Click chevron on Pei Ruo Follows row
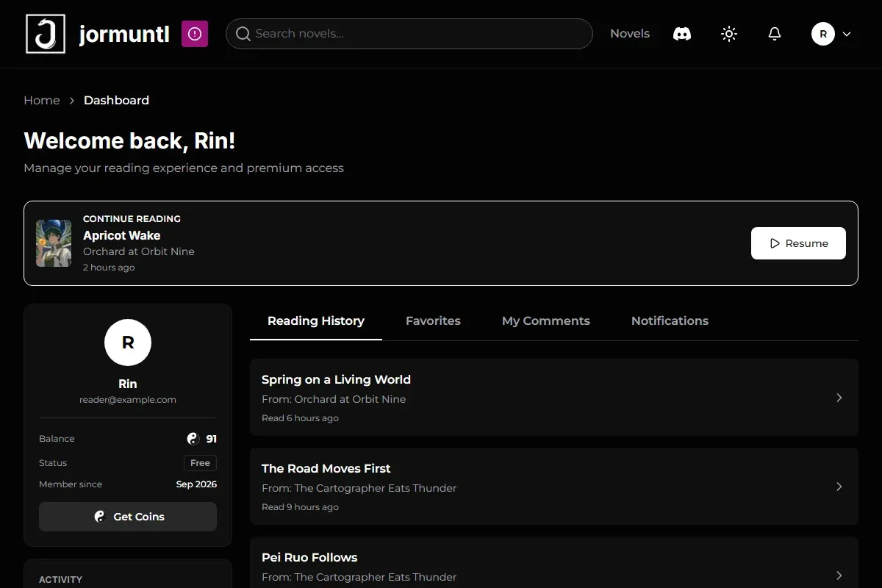 click(839, 576)
